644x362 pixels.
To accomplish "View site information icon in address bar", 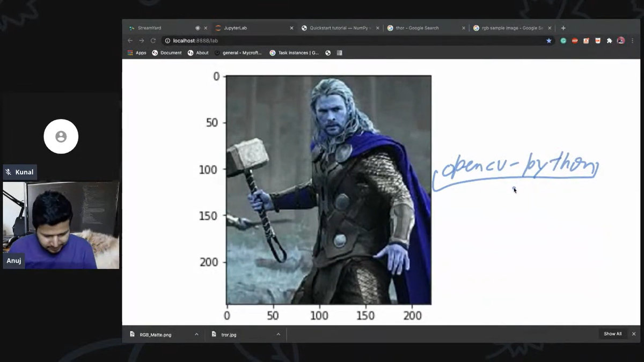I will (167, 41).
